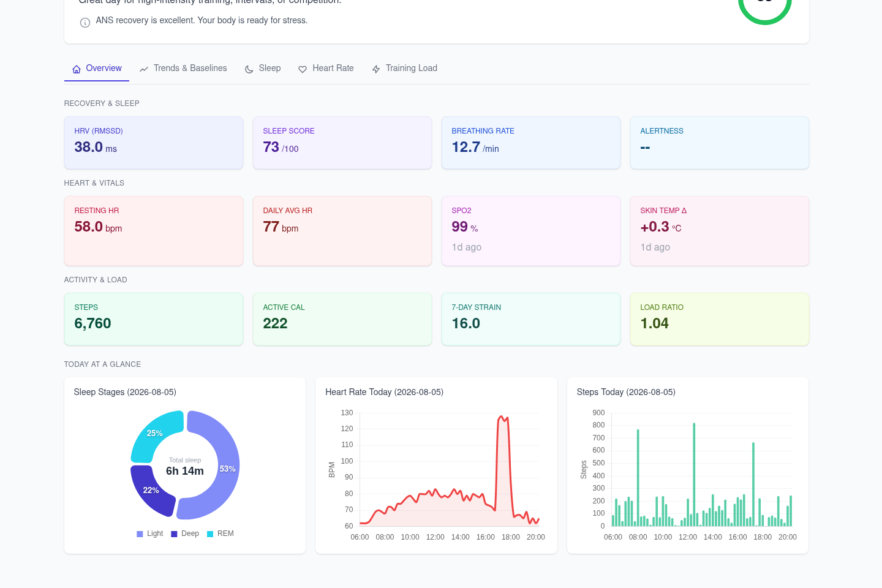
Task: Toggle the Light legend swatch in sleep chart
Action: coord(140,534)
